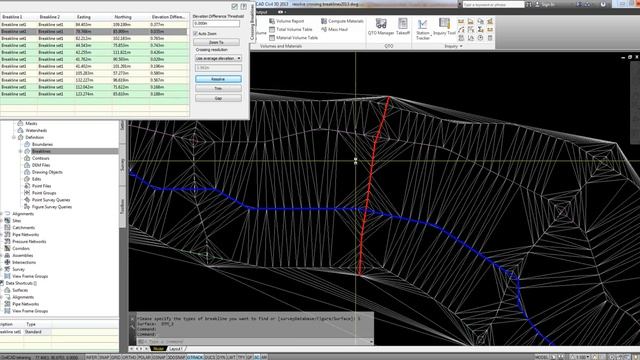Screen dimensions: 640x360
Task: Open the Survey side tab
Action: 122,164
